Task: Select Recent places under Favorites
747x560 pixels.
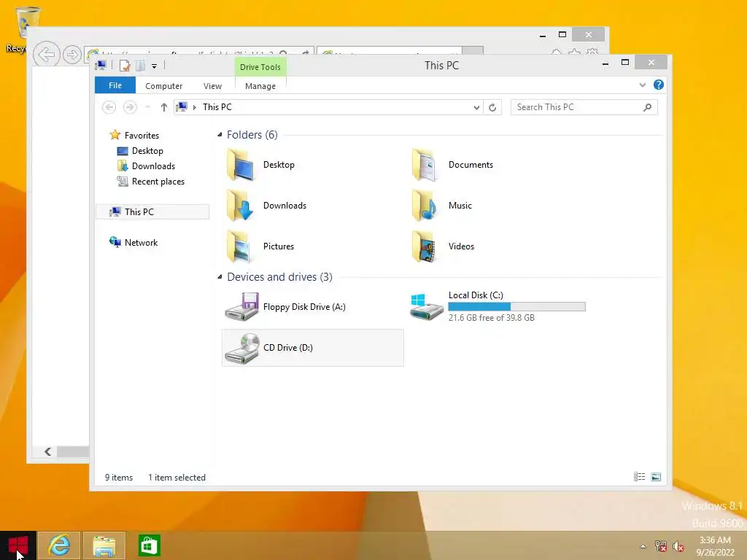Action: 158,182
